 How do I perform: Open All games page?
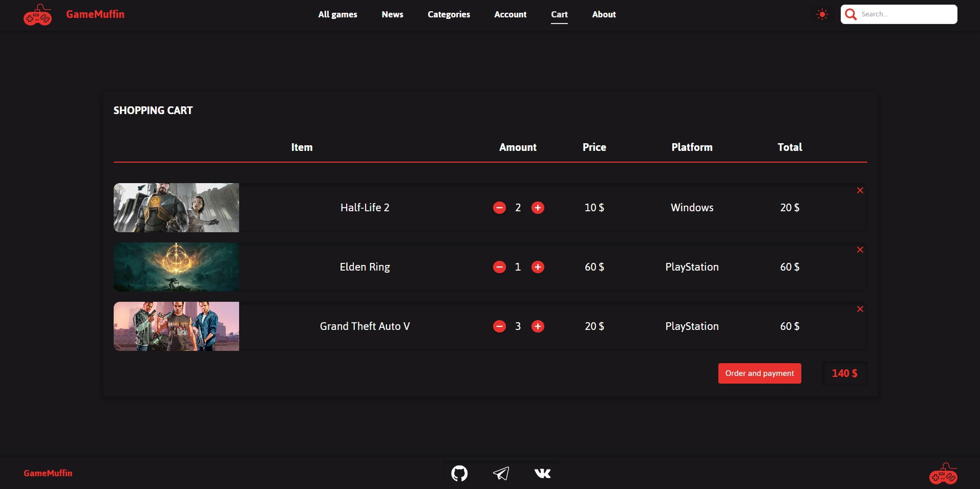(338, 14)
